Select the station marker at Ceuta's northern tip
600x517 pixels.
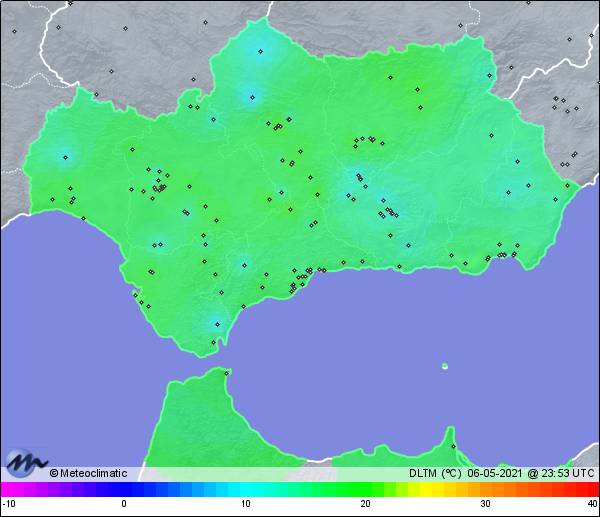(227, 373)
